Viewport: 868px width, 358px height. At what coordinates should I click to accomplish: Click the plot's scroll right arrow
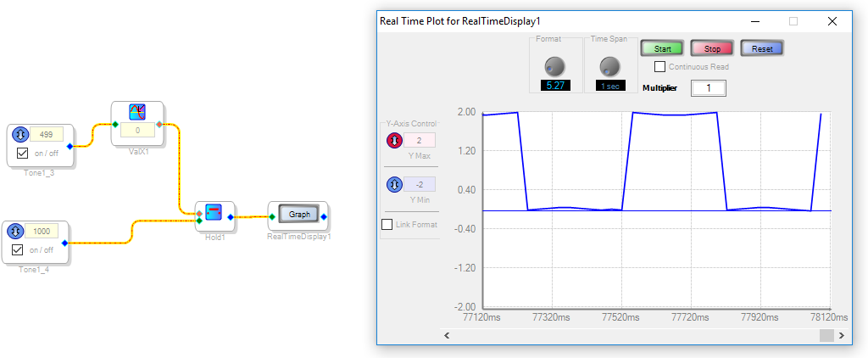[x=842, y=335]
